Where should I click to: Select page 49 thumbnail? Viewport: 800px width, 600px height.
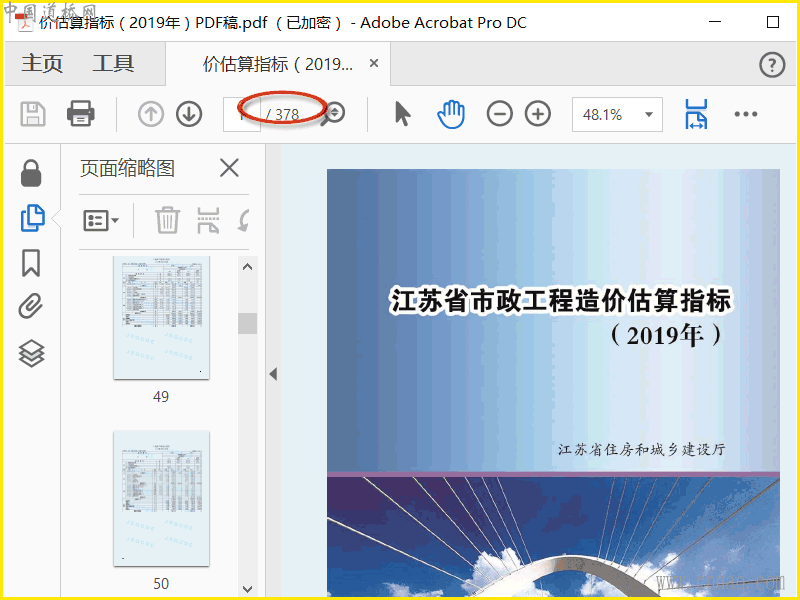click(161, 317)
